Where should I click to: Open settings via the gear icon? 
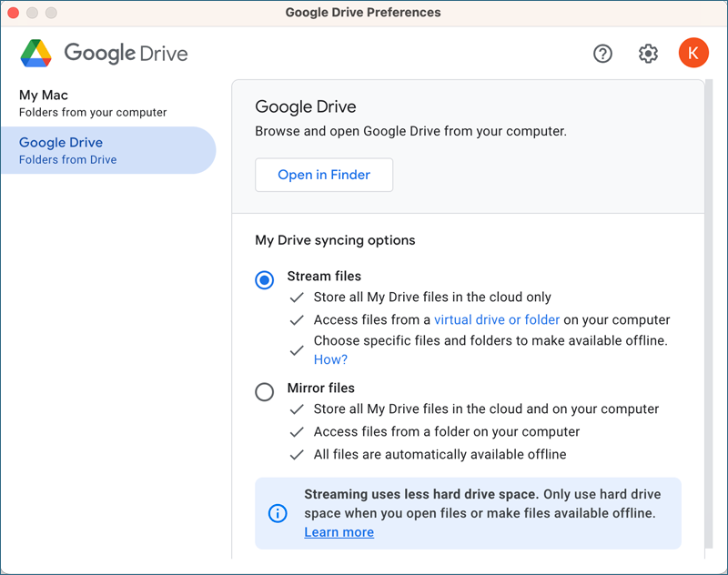pos(648,54)
